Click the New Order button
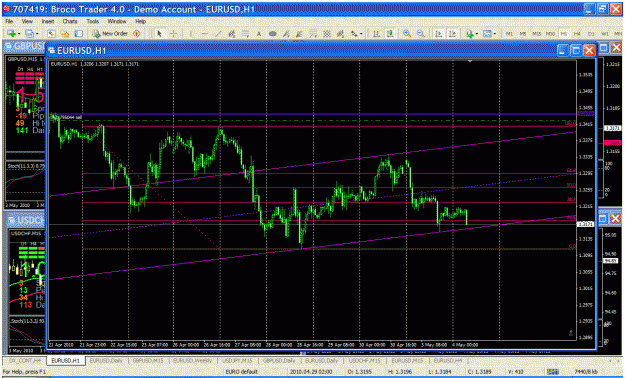 coord(110,34)
